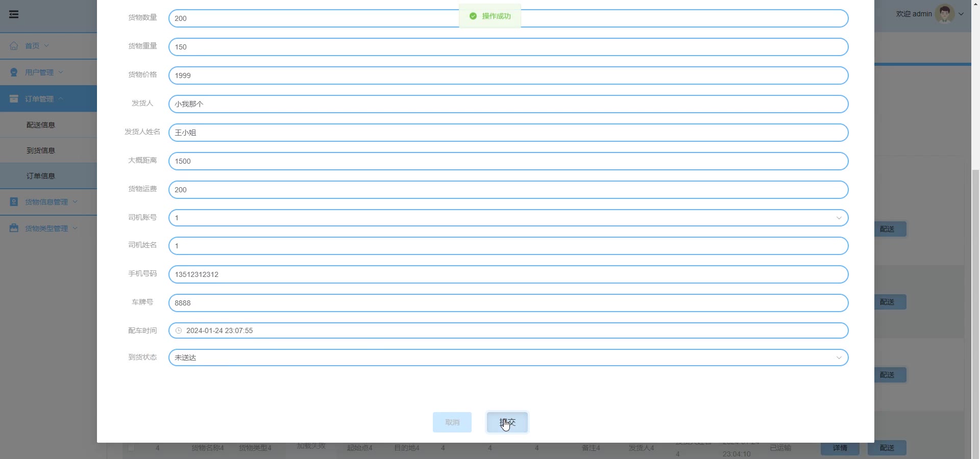980x459 pixels.
Task: Click the 手机号码 field with 13512312312
Action: pyautogui.click(x=508, y=274)
